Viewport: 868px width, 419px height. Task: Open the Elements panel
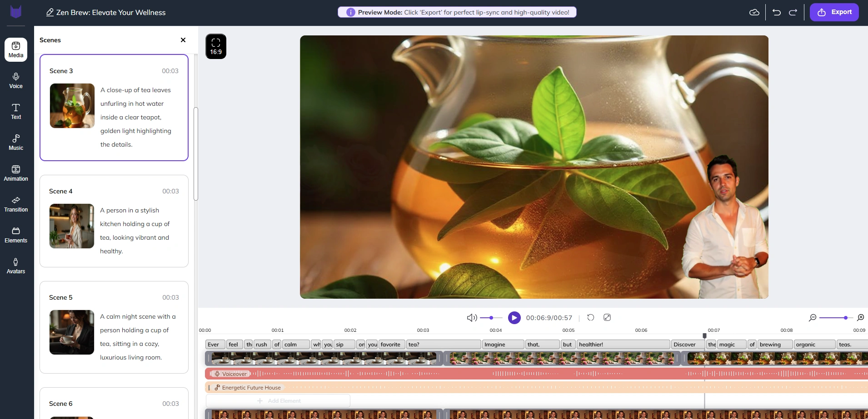(x=16, y=235)
